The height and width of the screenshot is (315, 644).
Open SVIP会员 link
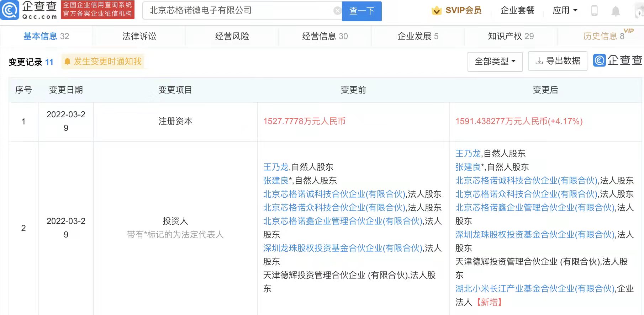coord(463,11)
